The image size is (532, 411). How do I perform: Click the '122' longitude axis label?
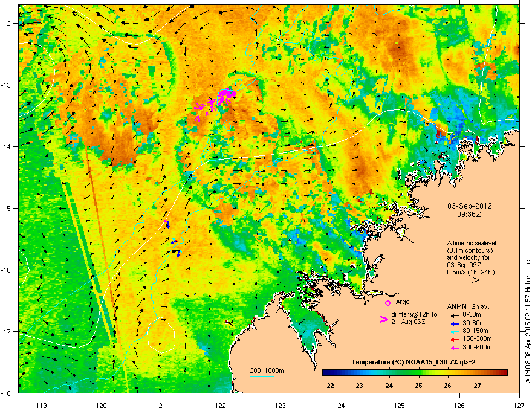[221, 405]
